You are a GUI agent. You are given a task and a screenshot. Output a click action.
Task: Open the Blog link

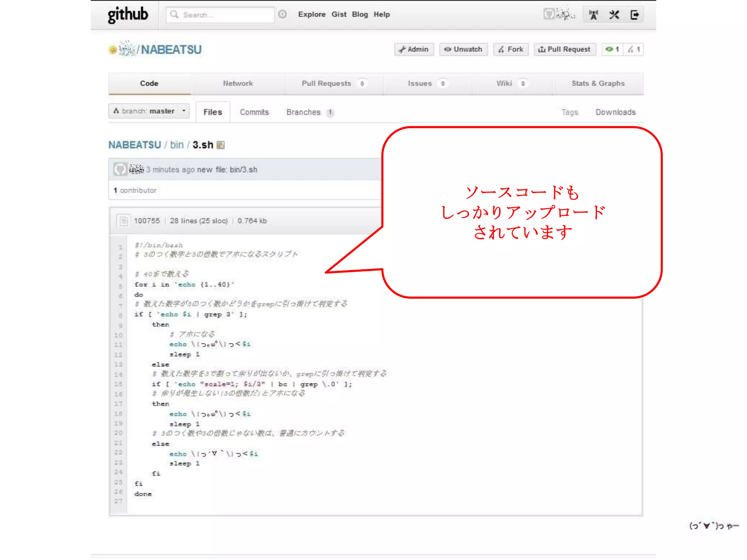(360, 14)
